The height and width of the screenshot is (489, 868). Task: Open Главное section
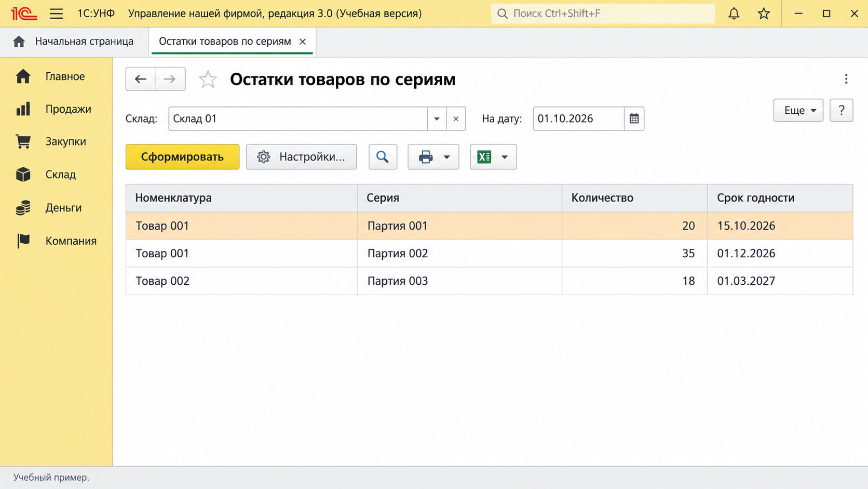56,76
